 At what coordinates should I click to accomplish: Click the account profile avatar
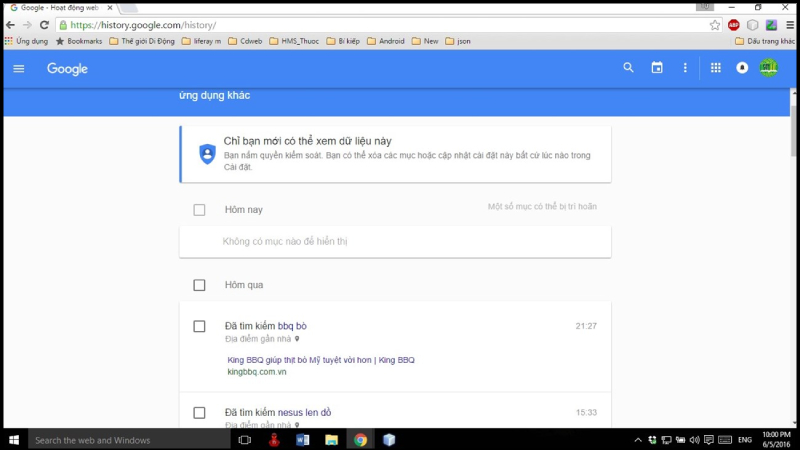(768, 67)
